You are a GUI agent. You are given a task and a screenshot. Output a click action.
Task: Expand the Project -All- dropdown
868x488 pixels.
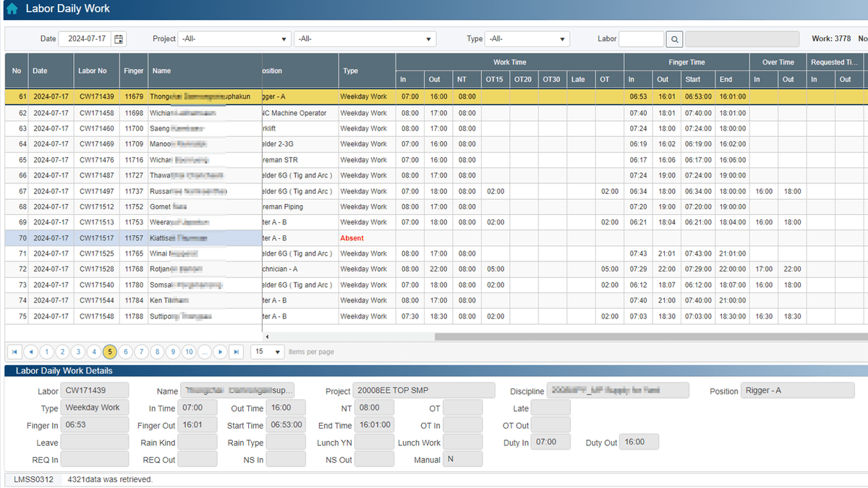(234, 39)
